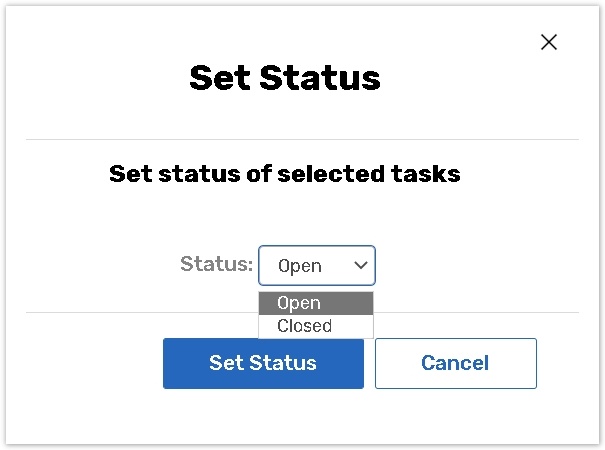Viewport: 605px width, 450px height.
Task: Click the selected value "Open" in combo box
Action: (300, 266)
